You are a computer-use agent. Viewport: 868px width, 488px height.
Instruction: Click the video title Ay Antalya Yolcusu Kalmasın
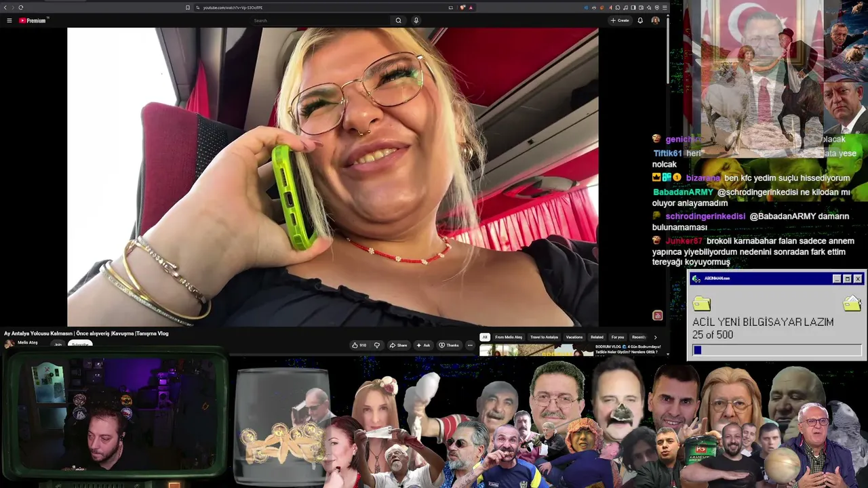pyautogui.click(x=86, y=333)
